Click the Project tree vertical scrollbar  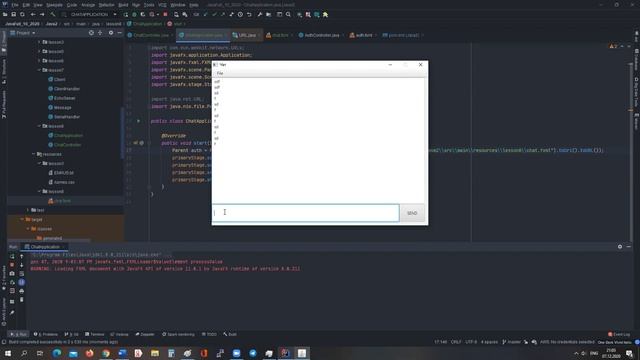point(122,133)
